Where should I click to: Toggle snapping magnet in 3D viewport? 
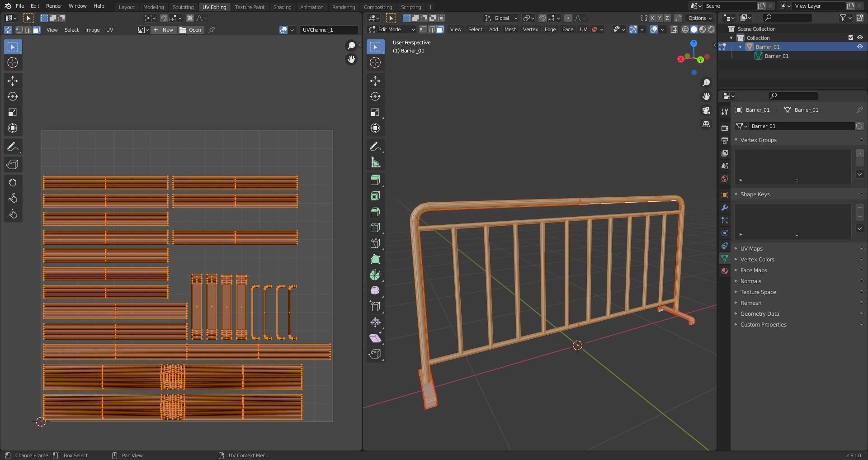543,18
